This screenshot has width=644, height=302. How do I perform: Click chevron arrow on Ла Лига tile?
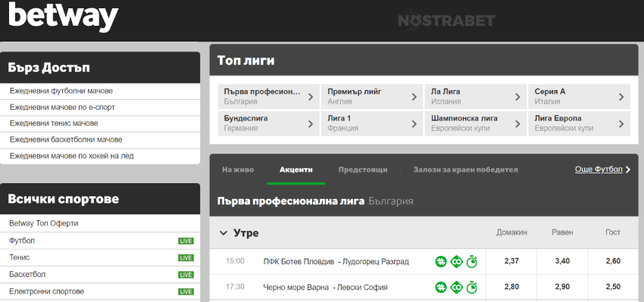tap(517, 97)
